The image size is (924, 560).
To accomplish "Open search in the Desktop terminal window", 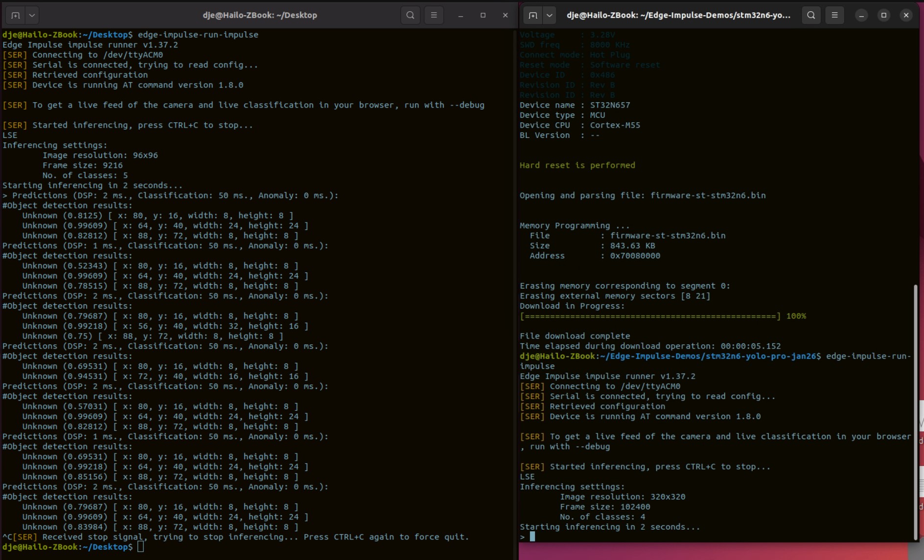I will [410, 15].
